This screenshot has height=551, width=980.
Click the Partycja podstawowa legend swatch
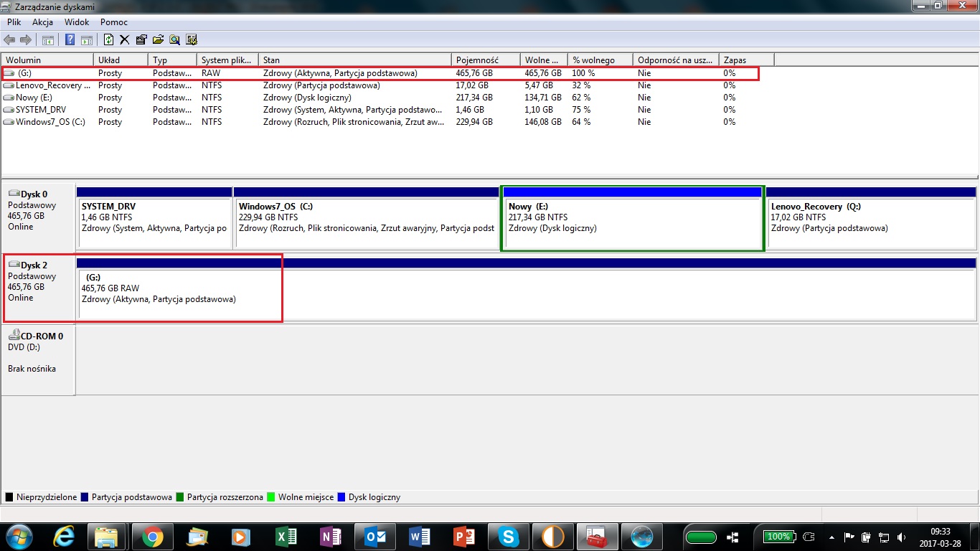point(85,496)
